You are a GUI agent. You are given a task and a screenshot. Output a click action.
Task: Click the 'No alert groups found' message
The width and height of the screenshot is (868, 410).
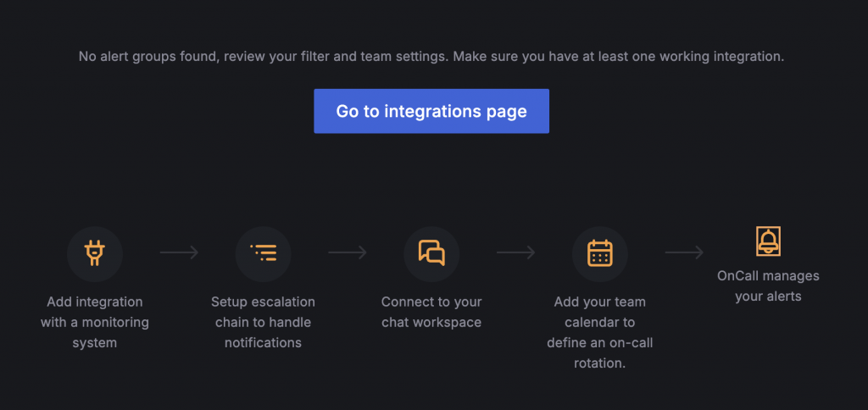click(x=431, y=57)
